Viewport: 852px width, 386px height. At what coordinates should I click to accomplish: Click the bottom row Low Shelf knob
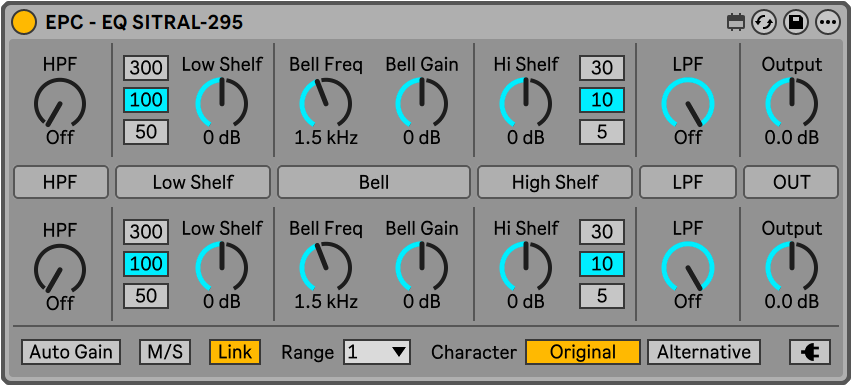pyautogui.click(x=222, y=267)
